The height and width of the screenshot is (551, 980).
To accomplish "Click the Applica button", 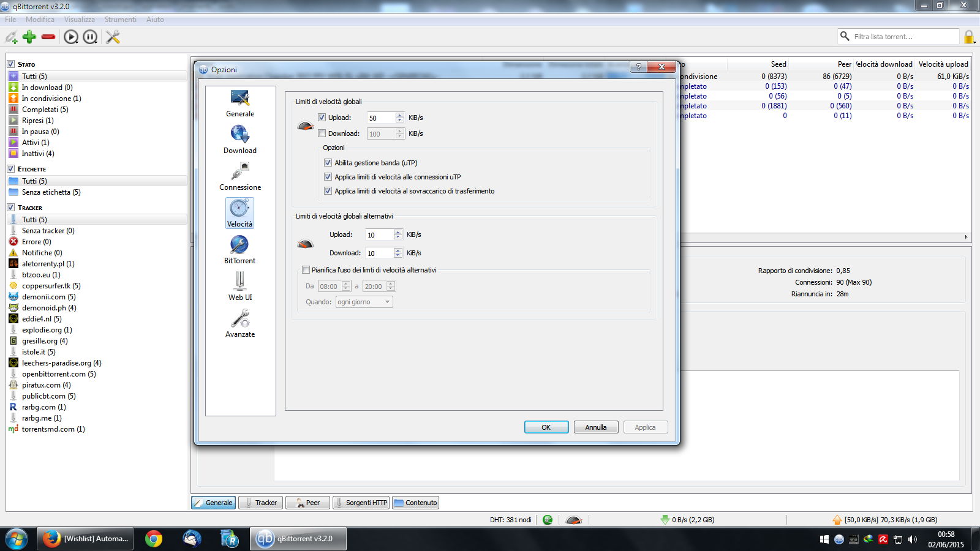I will pos(646,427).
